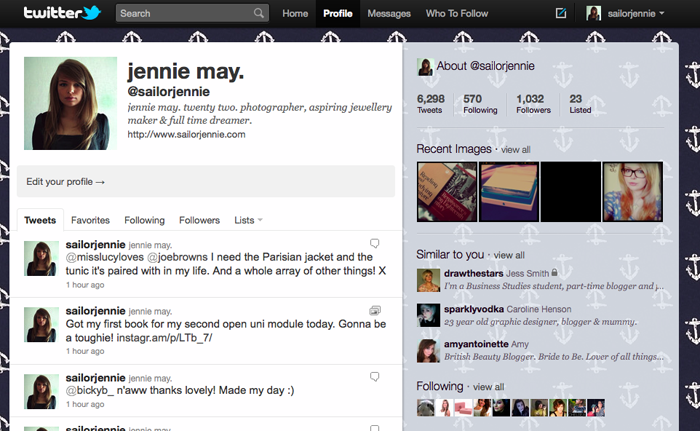This screenshot has height=431, width=700.
Task: Switch to the Following tab
Action: click(144, 220)
